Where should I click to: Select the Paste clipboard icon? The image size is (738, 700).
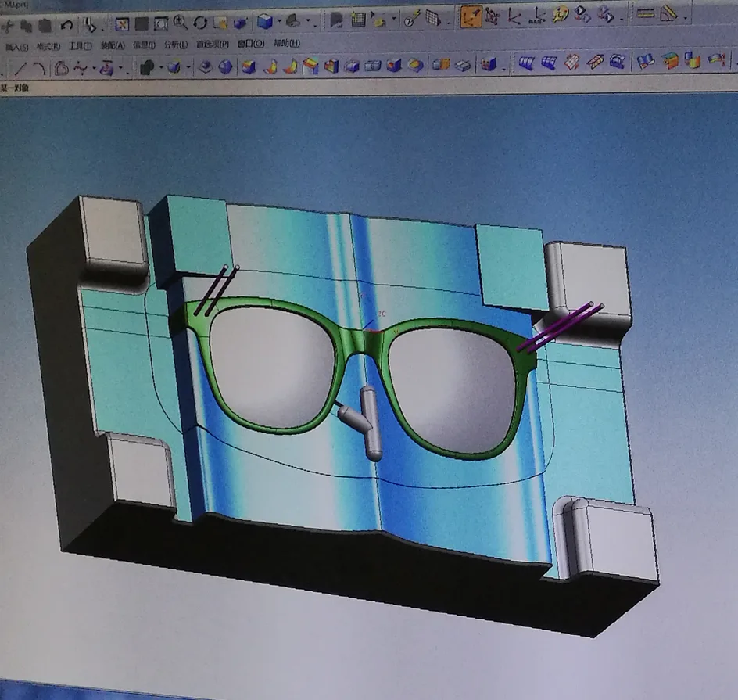[45, 26]
